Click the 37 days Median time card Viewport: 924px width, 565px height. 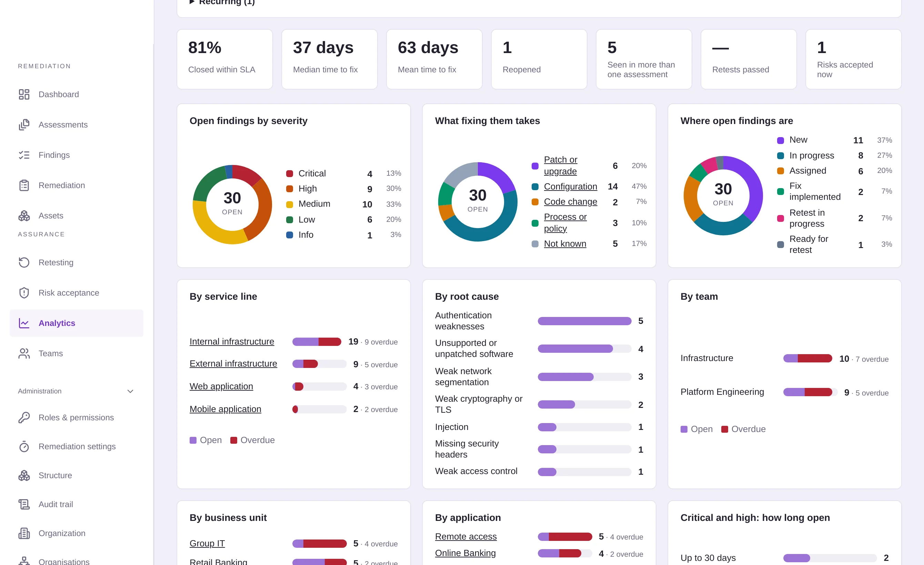329,59
